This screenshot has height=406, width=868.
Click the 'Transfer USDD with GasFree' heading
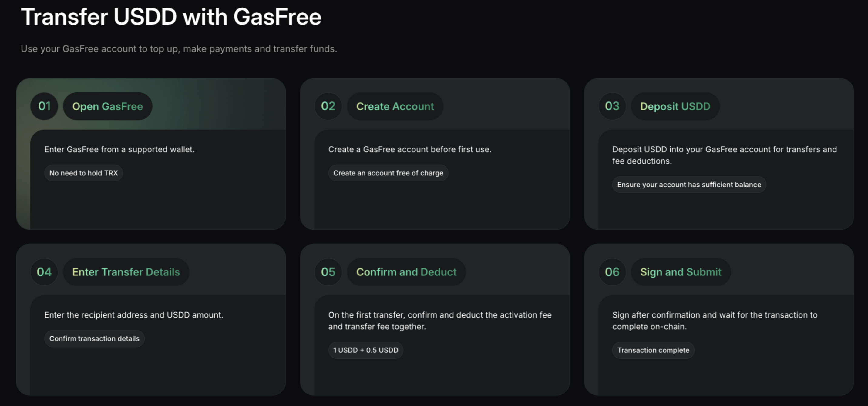[171, 17]
